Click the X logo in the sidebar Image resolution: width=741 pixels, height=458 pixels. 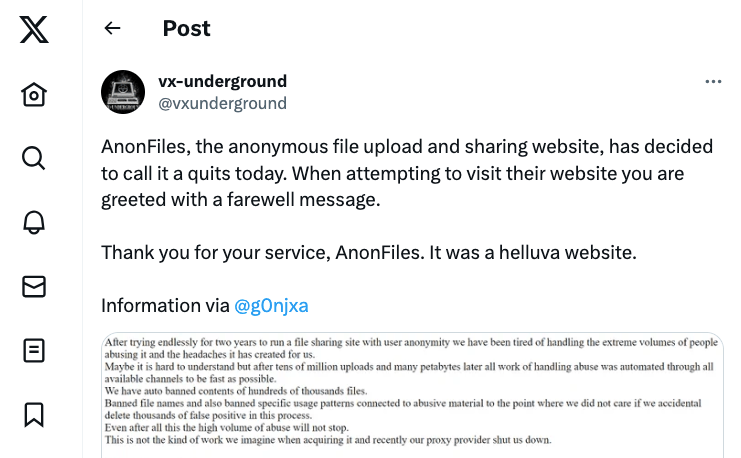tap(34, 30)
